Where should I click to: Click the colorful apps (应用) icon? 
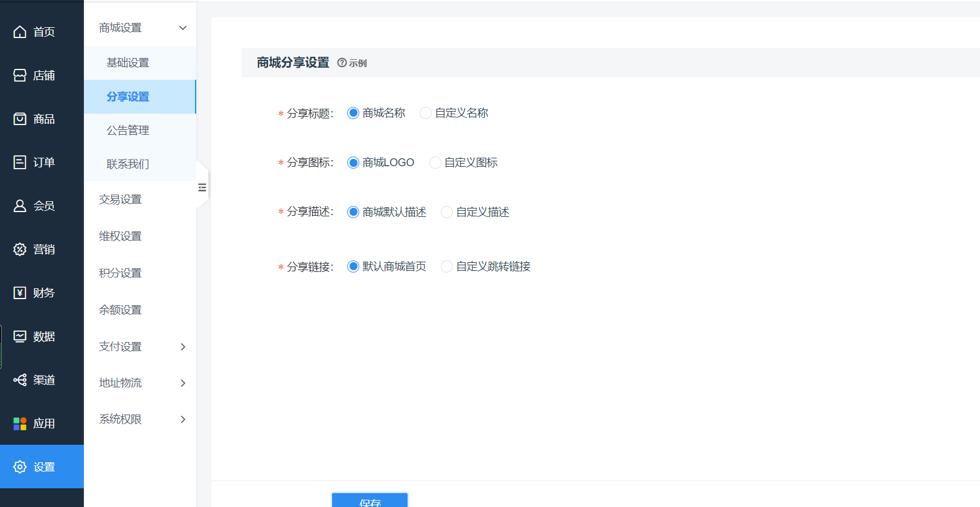click(20, 424)
